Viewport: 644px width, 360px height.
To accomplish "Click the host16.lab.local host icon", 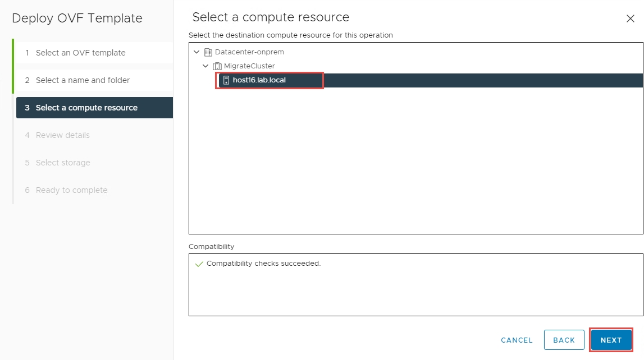I will pyautogui.click(x=226, y=80).
